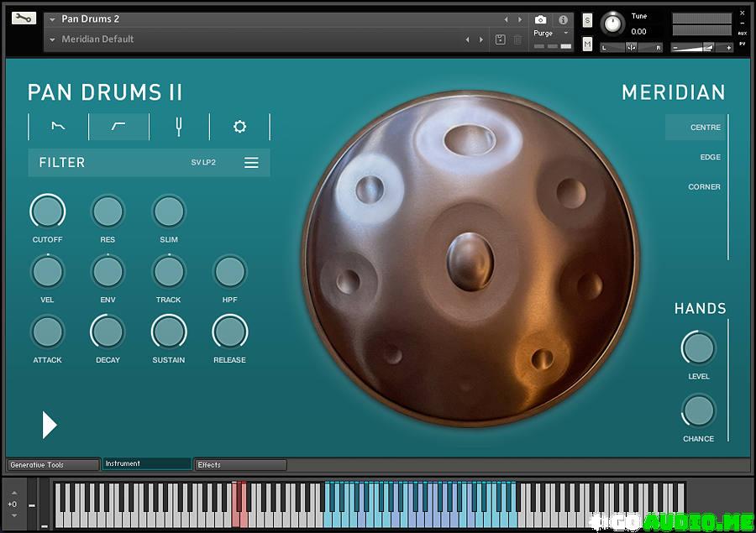Click the RES knob
The width and height of the screenshot is (756, 533).
click(x=108, y=212)
